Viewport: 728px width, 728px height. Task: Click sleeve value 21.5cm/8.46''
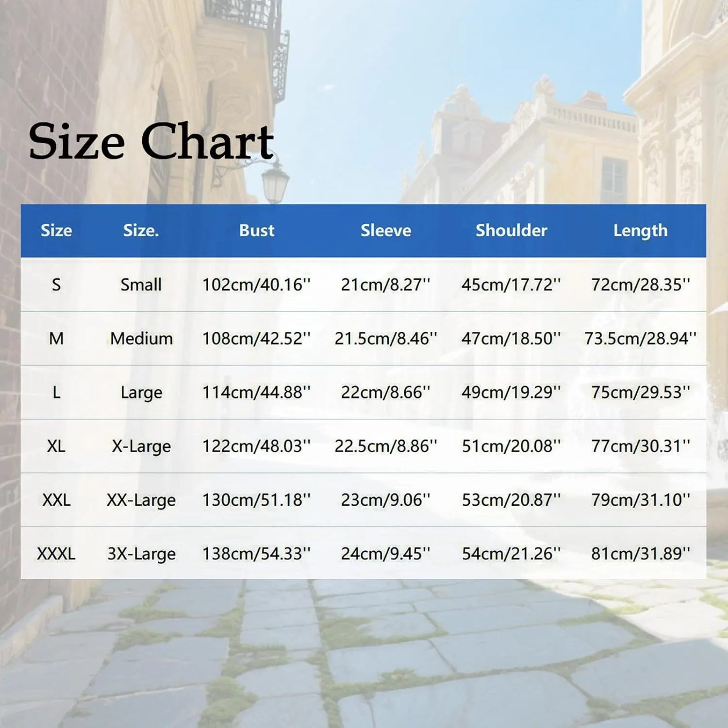pyautogui.click(x=386, y=338)
